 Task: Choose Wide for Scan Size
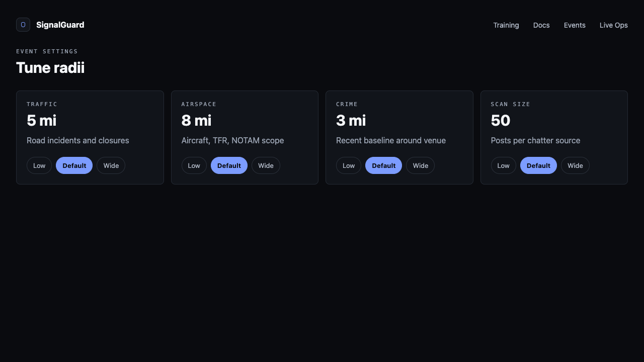(x=575, y=165)
